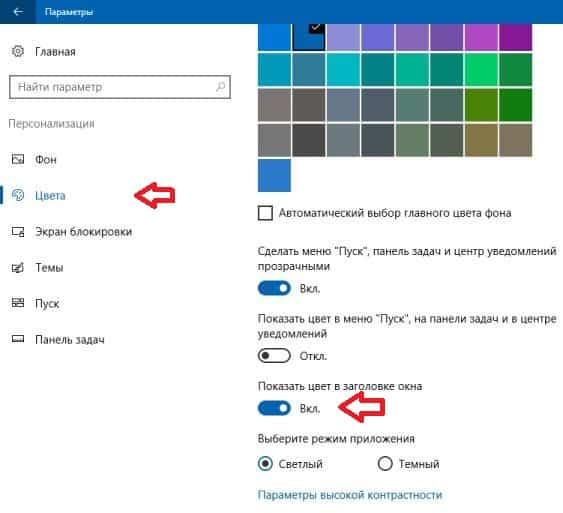Click the Экран блокировки lock screen icon
Viewport: 563px width, 513px height.
(x=18, y=232)
